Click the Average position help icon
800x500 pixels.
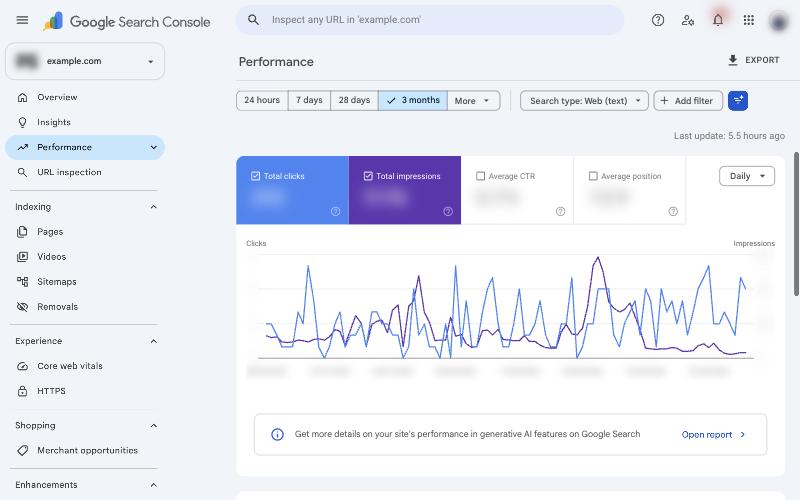tap(673, 211)
